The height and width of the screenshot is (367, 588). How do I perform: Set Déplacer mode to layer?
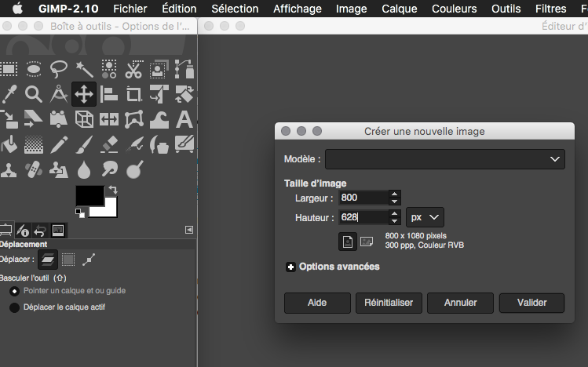pos(48,260)
